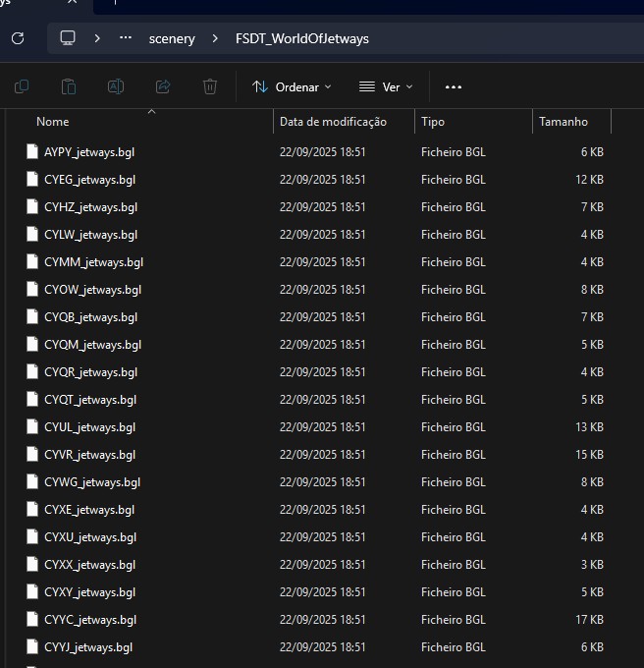Click the This PC monitor icon
The height and width of the screenshot is (668, 644).
(x=68, y=38)
